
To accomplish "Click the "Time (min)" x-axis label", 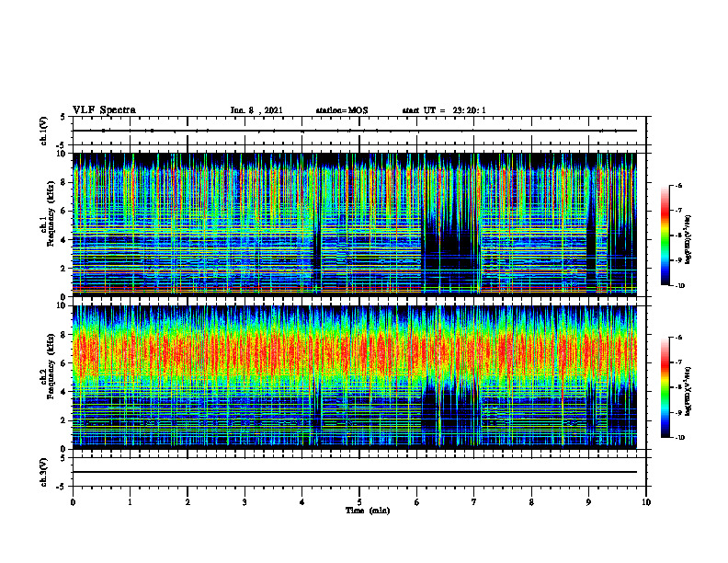I will (x=368, y=511).
